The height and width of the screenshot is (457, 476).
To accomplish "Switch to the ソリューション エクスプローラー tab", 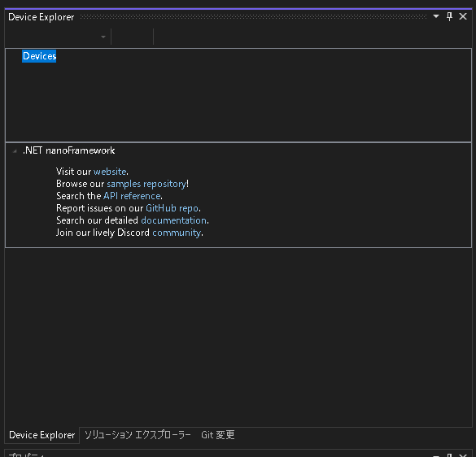I will point(138,435).
